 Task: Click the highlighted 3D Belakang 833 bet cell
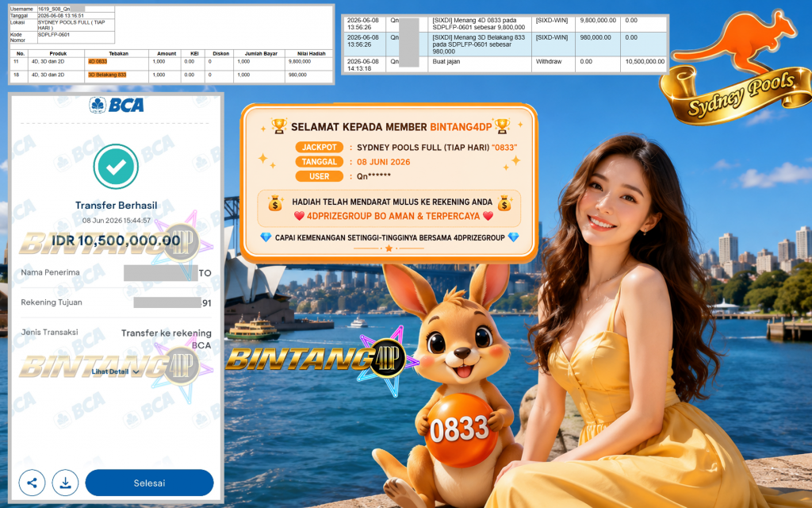click(107, 75)
